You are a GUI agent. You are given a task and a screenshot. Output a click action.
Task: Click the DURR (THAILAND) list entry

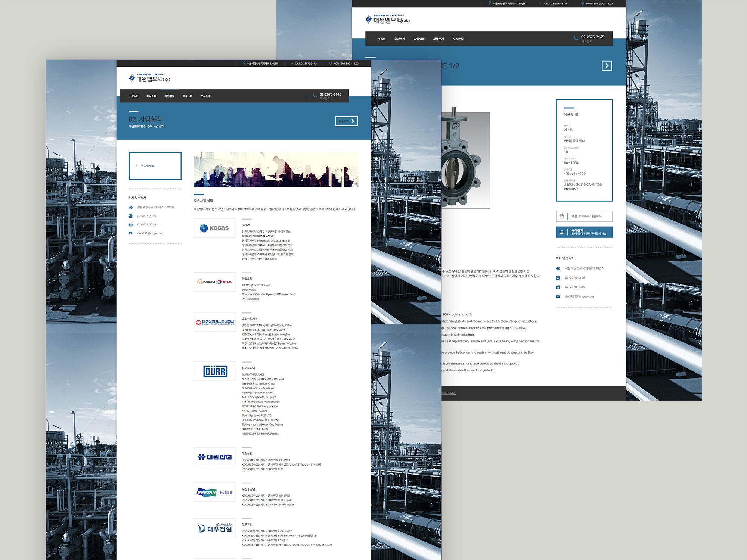252,374
